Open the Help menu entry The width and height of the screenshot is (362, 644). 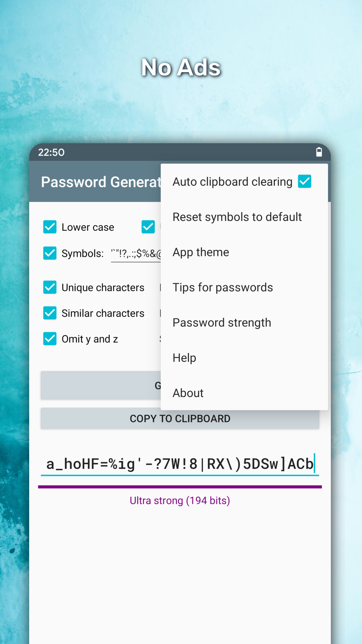pyautogui.click(x=184, y=358)
